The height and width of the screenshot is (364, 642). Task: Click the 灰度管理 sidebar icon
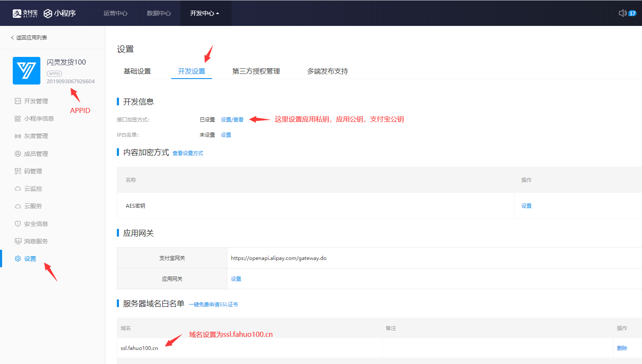tap(18, 136)
